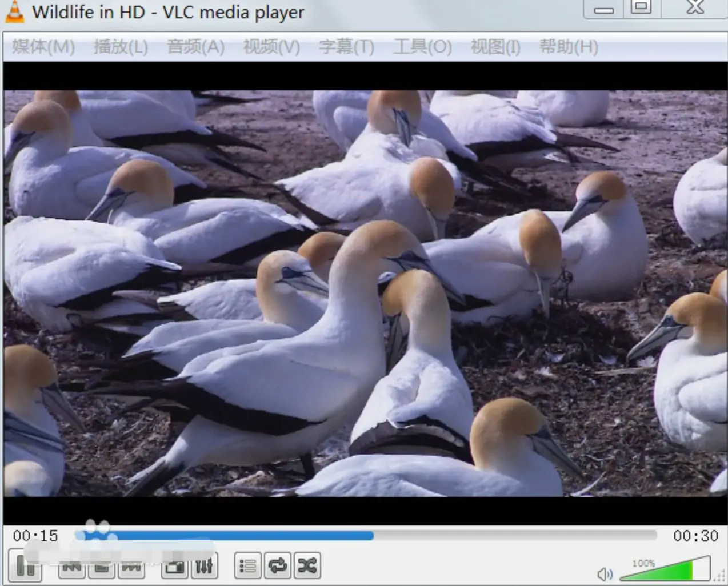This screenshot has width=728, height=586.
Task: Open the 帮助(H) menu
Action: [x=569, y=47]
